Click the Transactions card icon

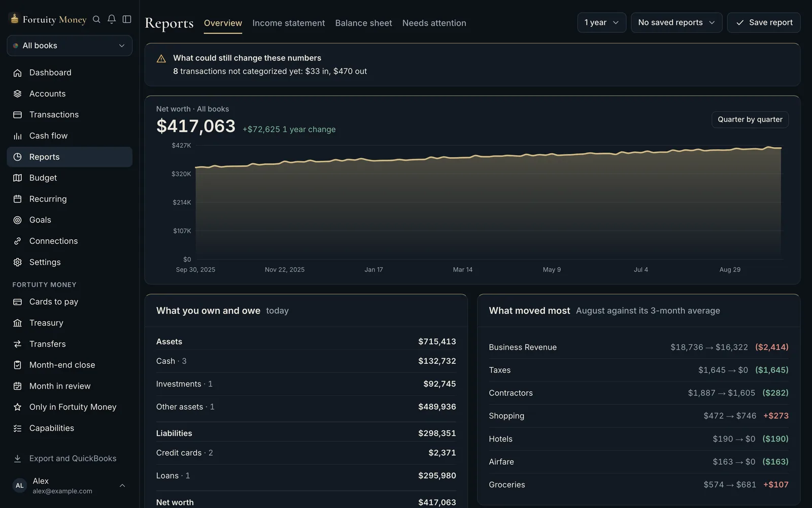[x=17, y=115]
